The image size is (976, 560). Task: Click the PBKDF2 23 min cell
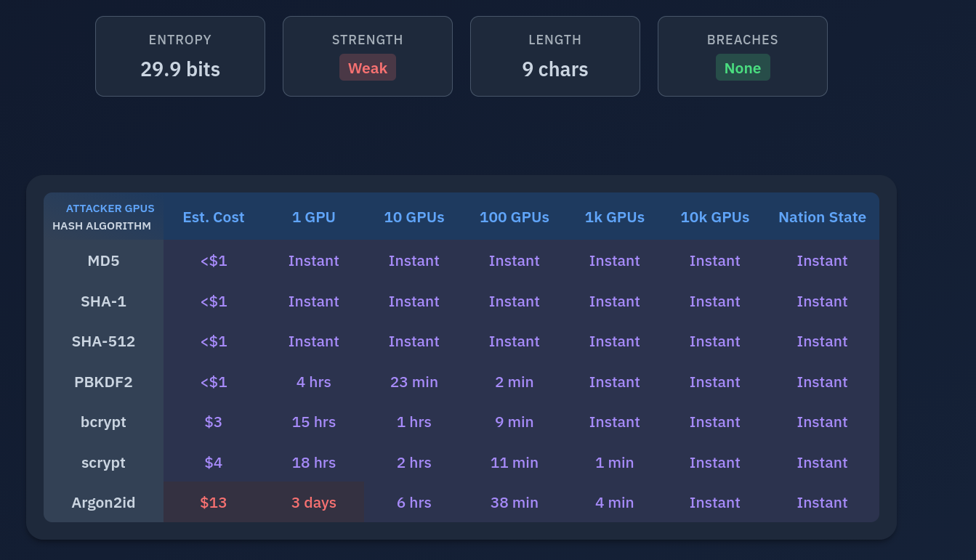414,382
